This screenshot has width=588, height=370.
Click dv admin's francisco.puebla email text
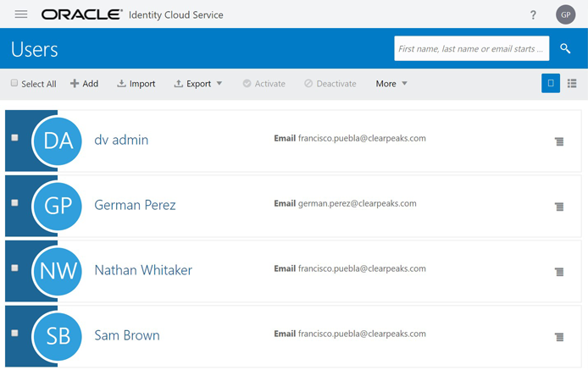point(362,138)
